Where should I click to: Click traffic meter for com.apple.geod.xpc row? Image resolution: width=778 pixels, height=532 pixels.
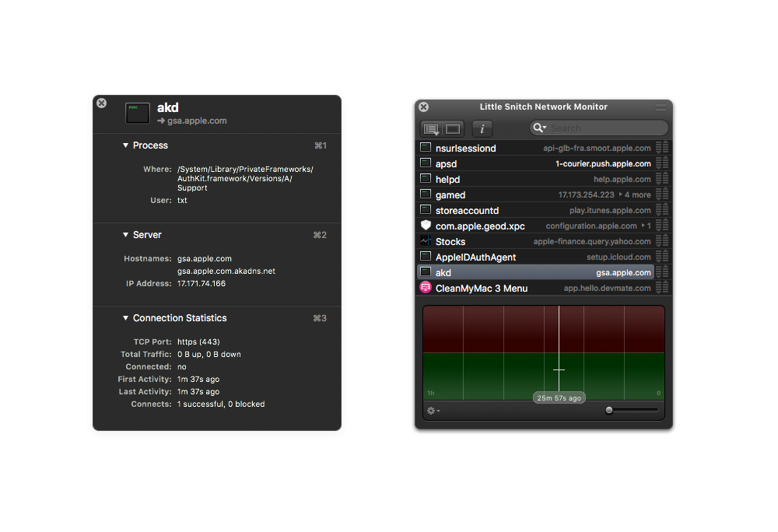point(662,225)
